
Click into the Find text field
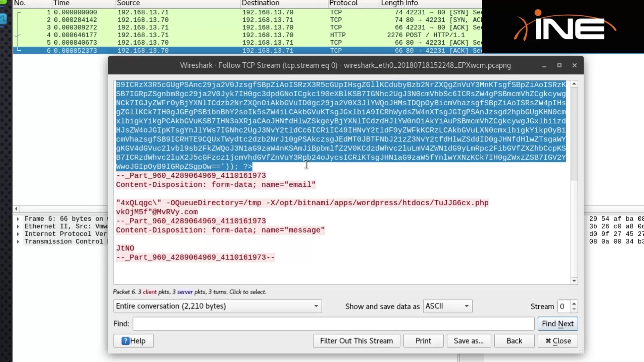[333, 324]
